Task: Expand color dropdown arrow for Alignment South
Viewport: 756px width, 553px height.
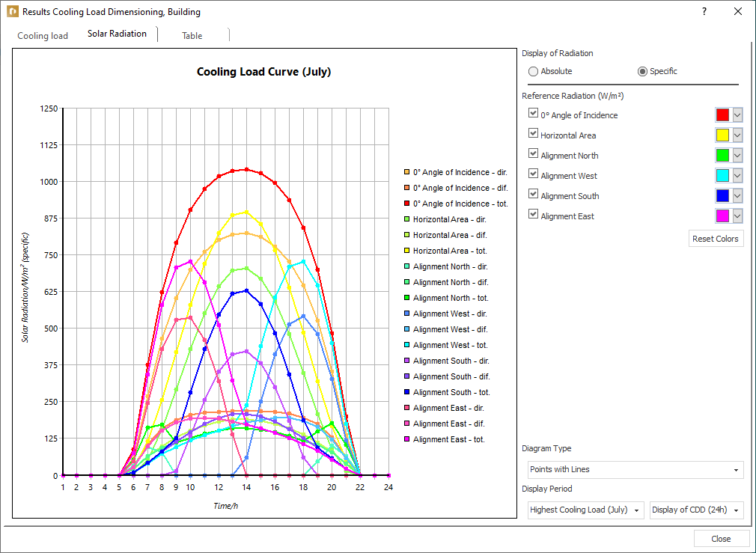Action: [737, 196]
